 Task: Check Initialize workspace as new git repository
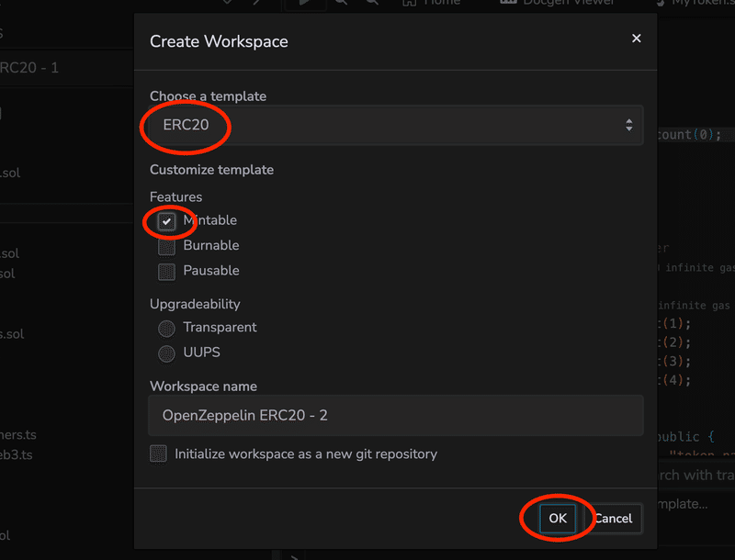158,454
